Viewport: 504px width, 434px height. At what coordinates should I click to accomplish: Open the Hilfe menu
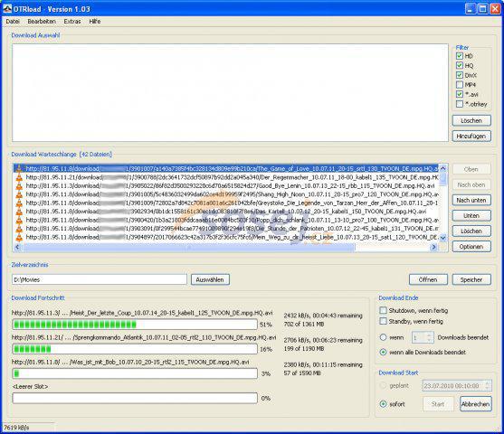point(95,21)
